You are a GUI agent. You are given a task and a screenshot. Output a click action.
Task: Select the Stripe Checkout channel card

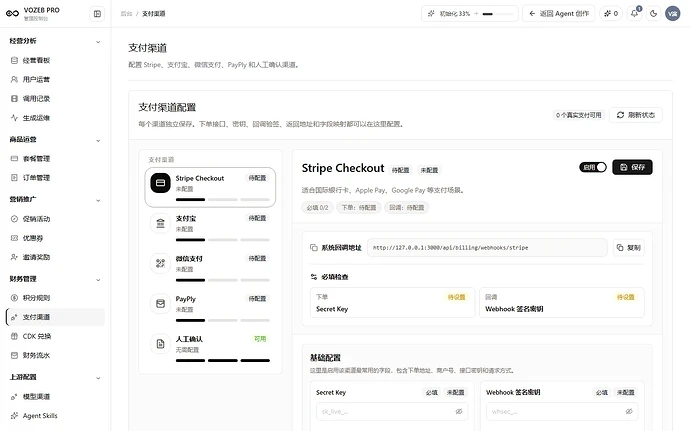(x=210, y=187)
